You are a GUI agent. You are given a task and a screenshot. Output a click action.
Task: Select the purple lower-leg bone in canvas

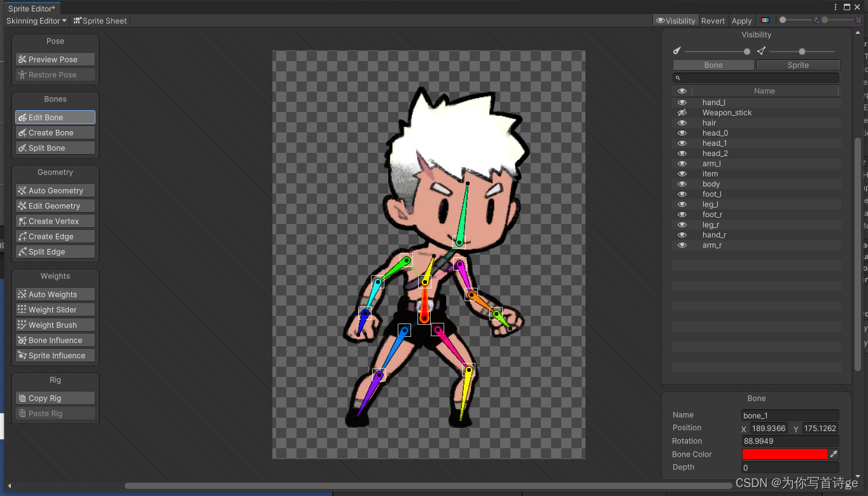pos(370,395)
